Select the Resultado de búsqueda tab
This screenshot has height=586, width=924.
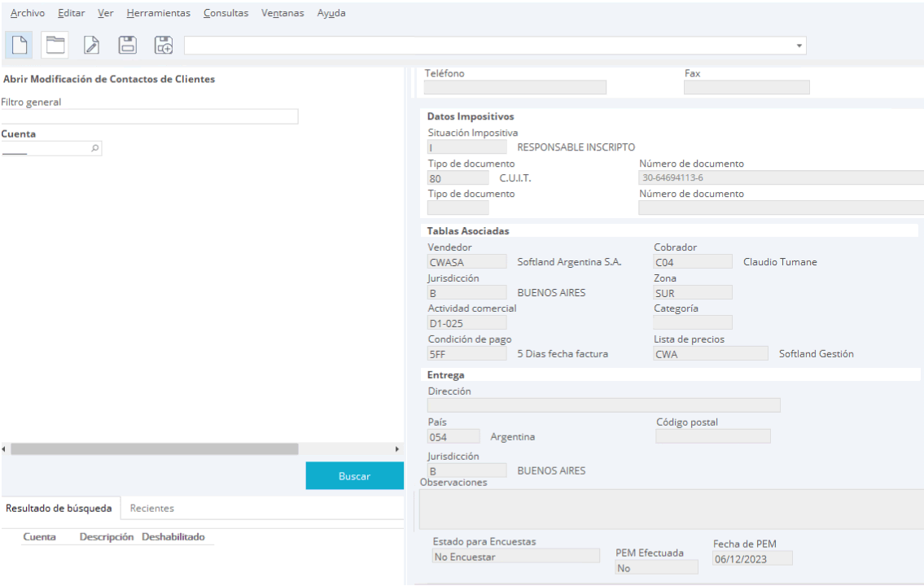point(59,508)
